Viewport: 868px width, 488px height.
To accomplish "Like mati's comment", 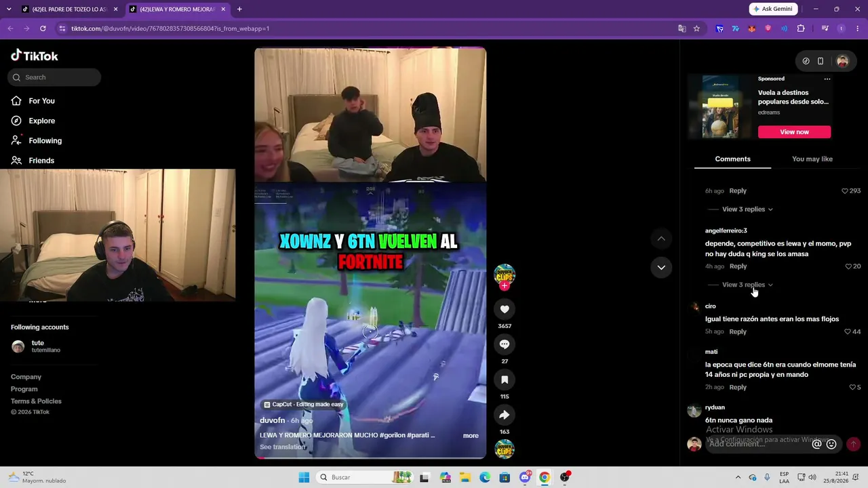I will coord(852,387).
